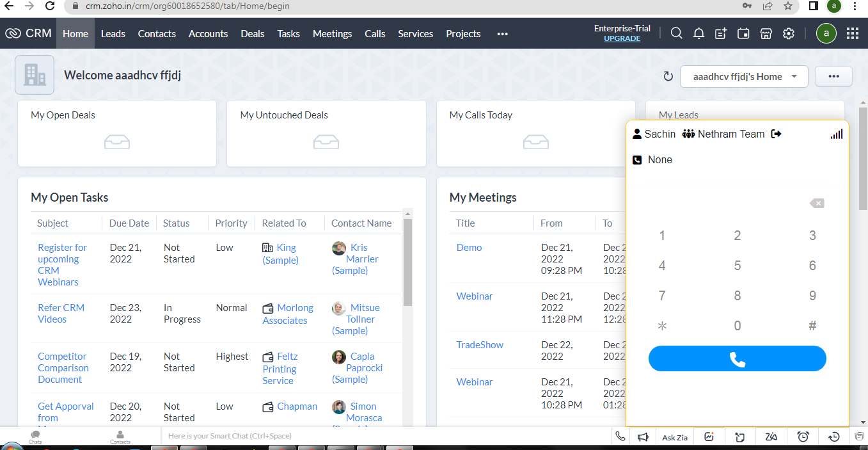Open the Marketplace store icon
The width and height of the screenshot is (868, 450).
(x=766, y=34)
